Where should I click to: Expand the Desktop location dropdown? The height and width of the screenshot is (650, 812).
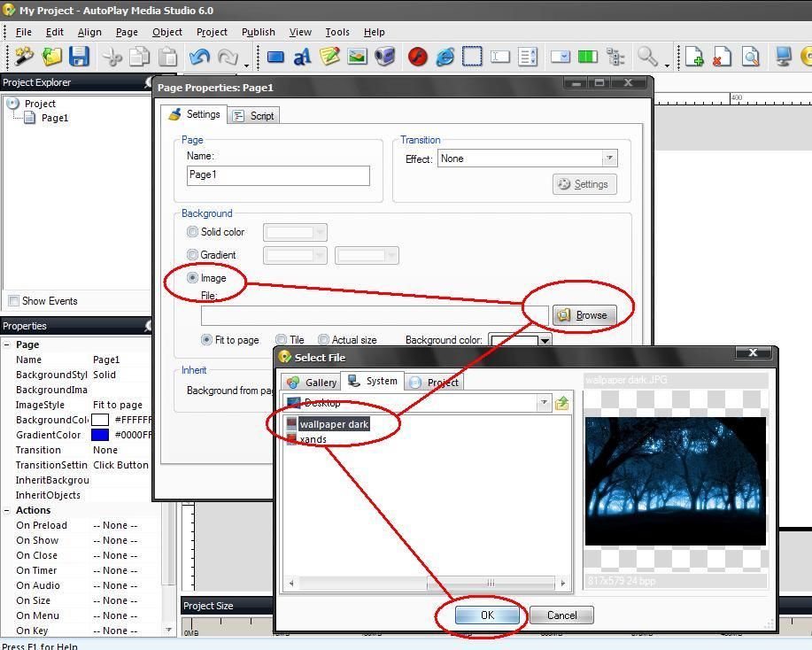pos(544,403)
